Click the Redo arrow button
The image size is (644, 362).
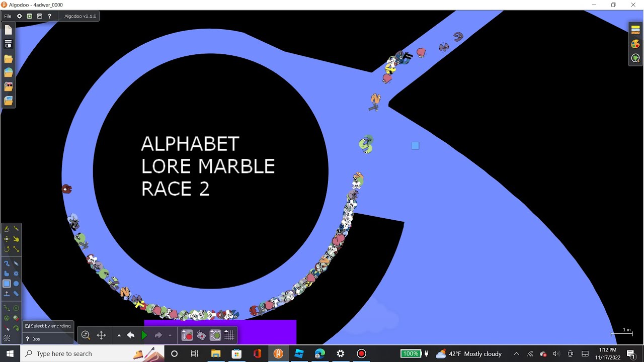[x=158, y=335]
